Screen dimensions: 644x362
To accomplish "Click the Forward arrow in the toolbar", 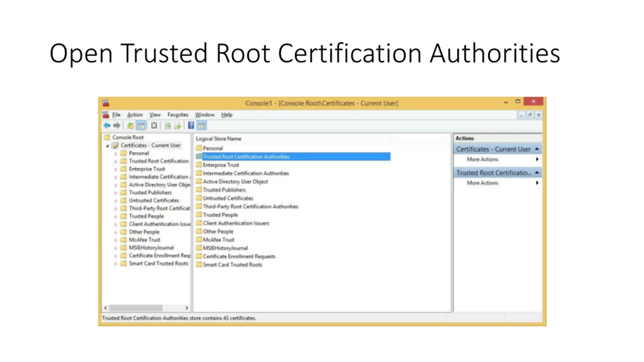I will pyautogui.click(x=117, y=125).
